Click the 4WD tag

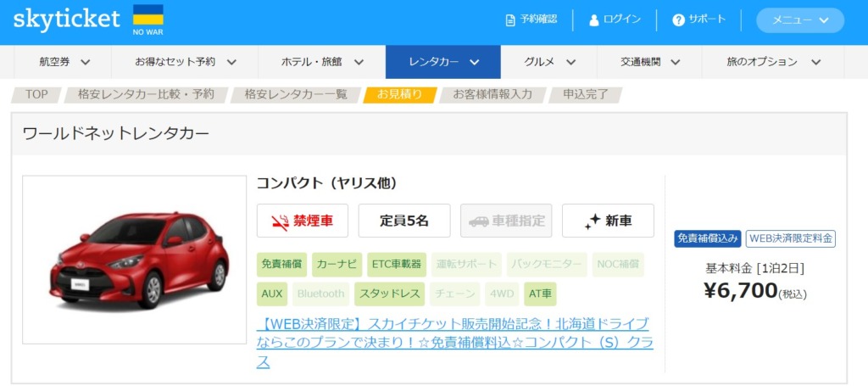[502, 294]
